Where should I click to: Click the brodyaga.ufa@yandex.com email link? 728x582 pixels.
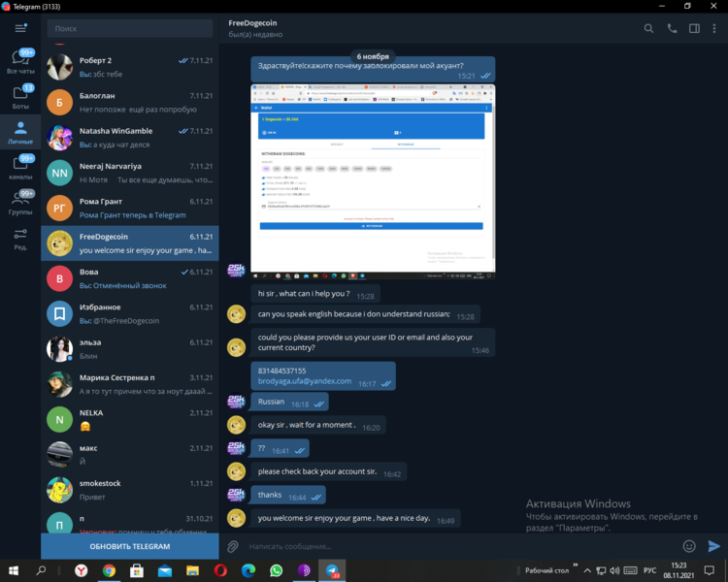coord(304,381)
